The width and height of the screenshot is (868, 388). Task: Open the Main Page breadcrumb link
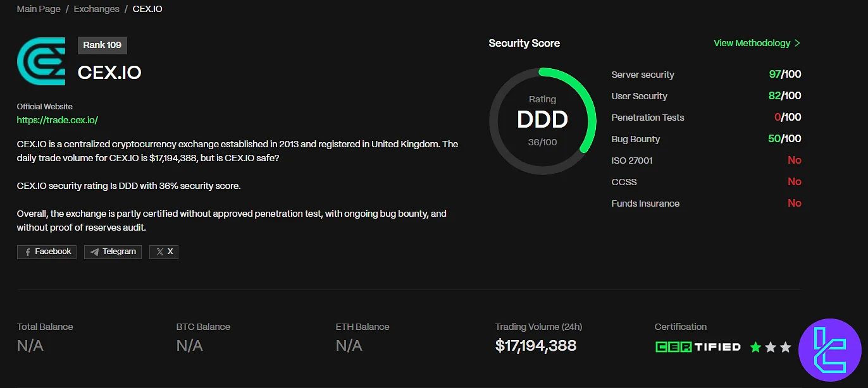point(39,9)
